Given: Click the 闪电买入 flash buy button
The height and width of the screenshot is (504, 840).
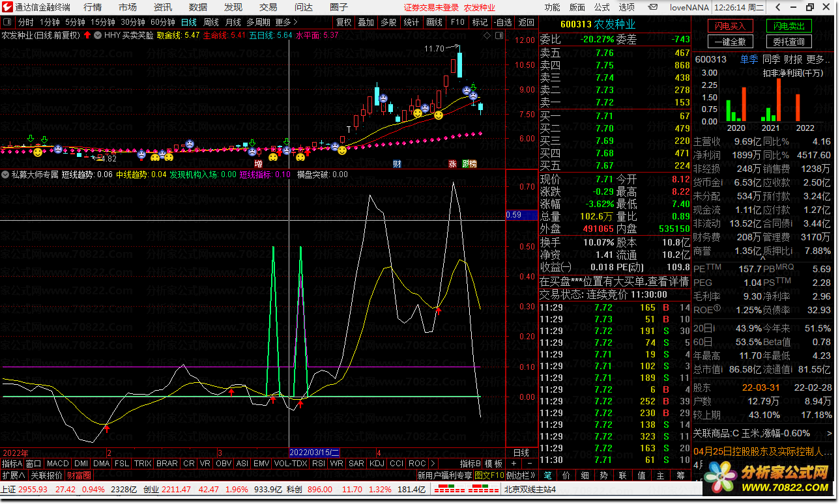Looking at the screenshot, I should click(x=731, y=26).
